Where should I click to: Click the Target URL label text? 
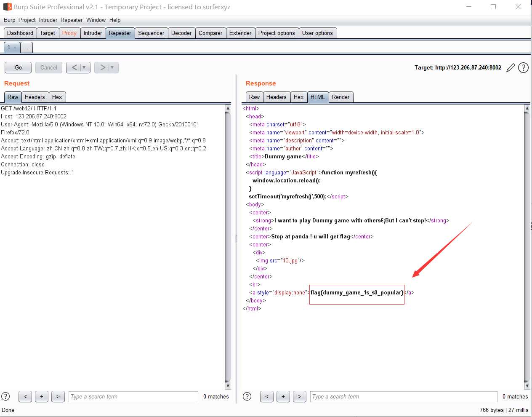[x=458, y=67]
